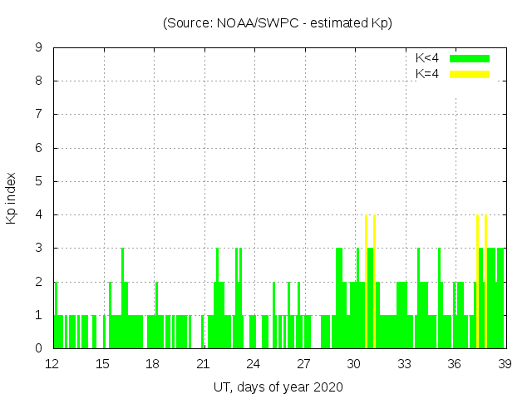Click y-axis tick label 9
Image resolution: width=532 pixels, height=399 pixels.
click(x=38, y=48)
